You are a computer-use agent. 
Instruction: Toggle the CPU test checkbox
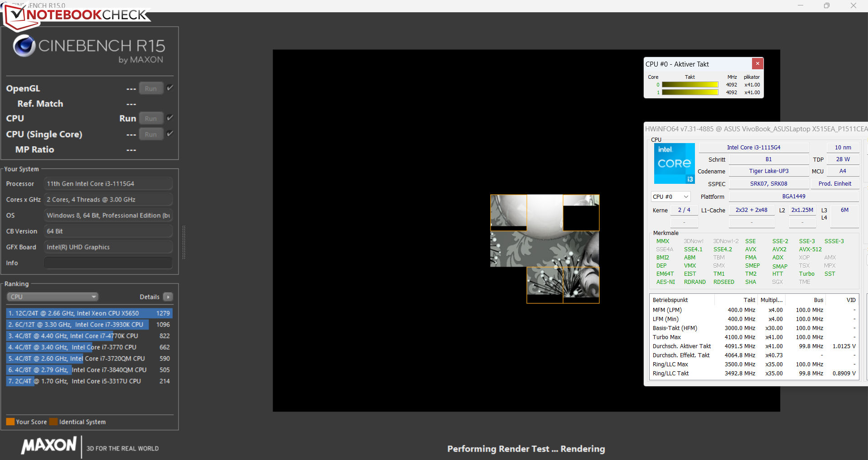click(x=170, y=118)
